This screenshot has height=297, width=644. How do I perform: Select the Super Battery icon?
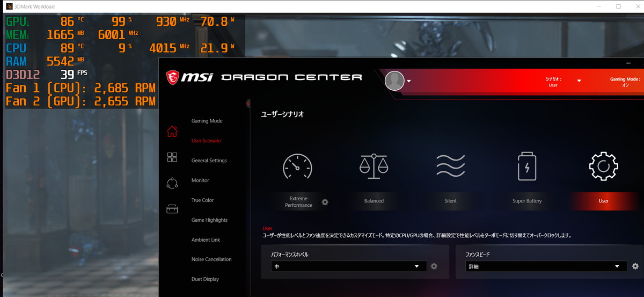point(526,166)
